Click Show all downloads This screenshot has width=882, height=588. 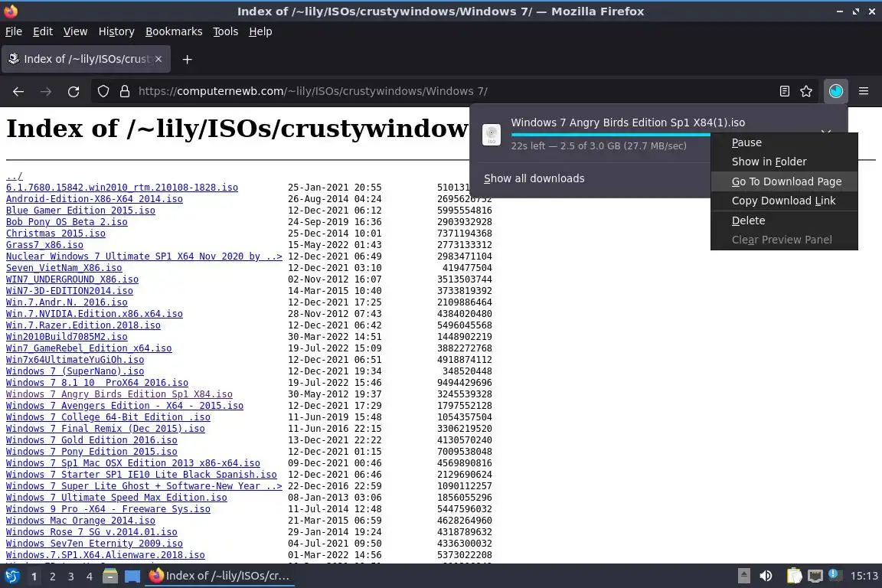[x=534, y=178]
